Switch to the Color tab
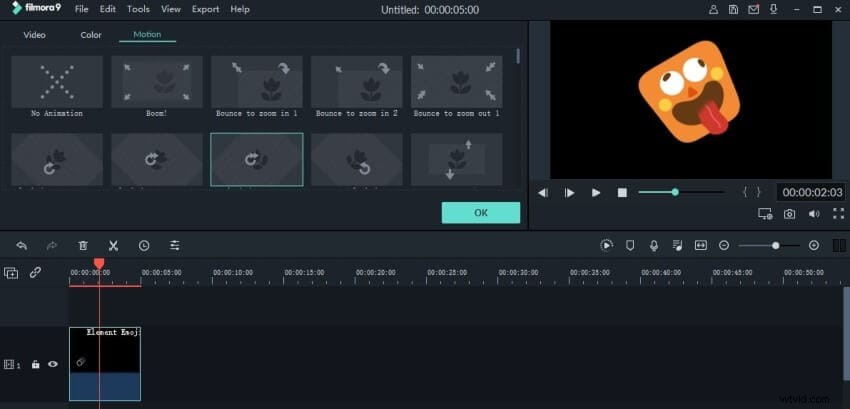Screen dimensions: 850x409 [91, 35]
